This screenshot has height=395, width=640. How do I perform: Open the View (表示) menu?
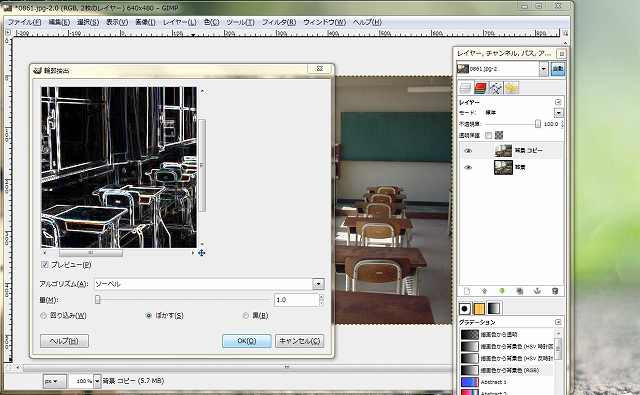click(117, 22)
